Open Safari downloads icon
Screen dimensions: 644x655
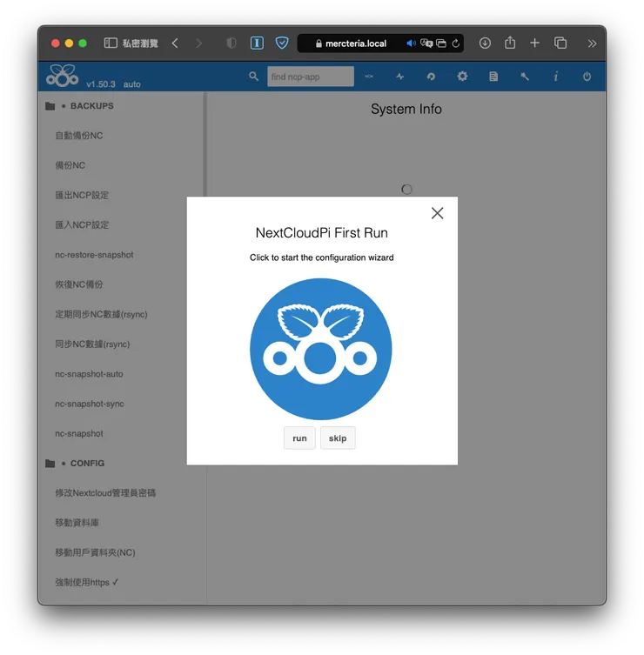tap(485, 43)
